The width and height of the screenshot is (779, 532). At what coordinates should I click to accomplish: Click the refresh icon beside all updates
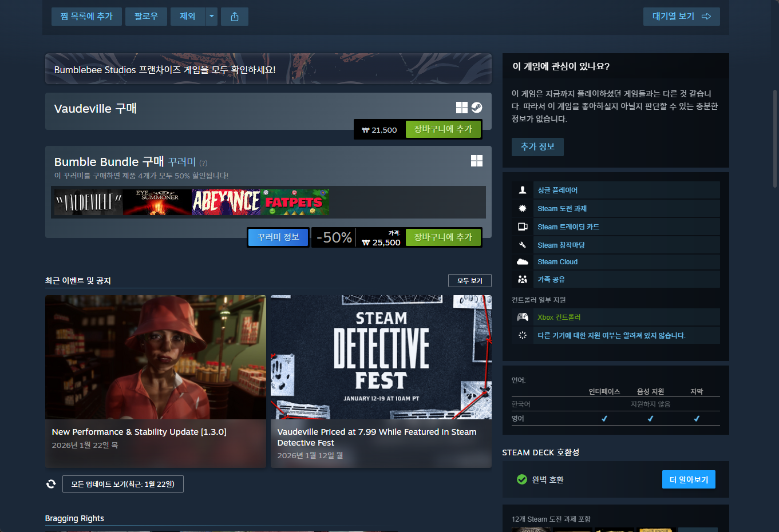(51, 484)
